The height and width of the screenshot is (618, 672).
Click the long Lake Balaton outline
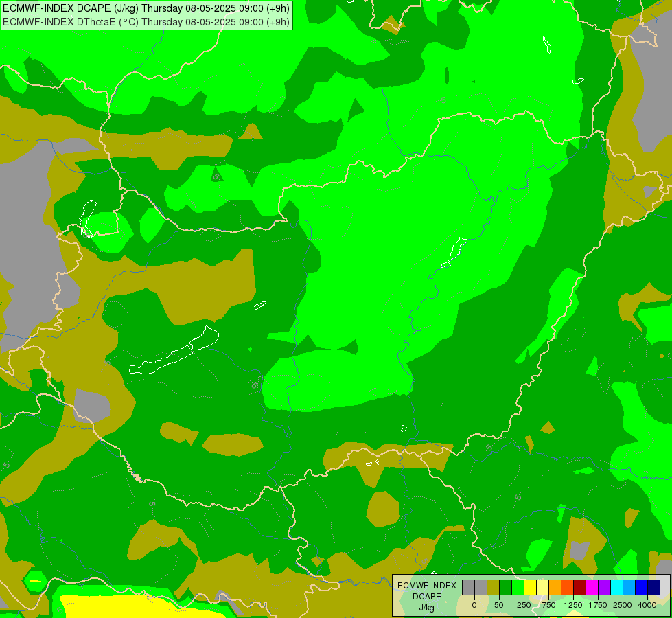174,350
